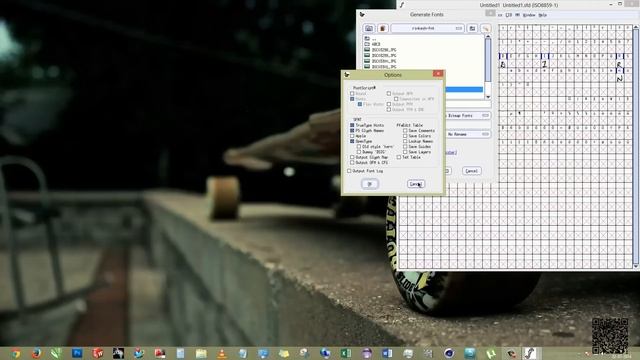Enable Output OFM & CFG checkbox
The image size is (640, 360).
pos(352,162)
